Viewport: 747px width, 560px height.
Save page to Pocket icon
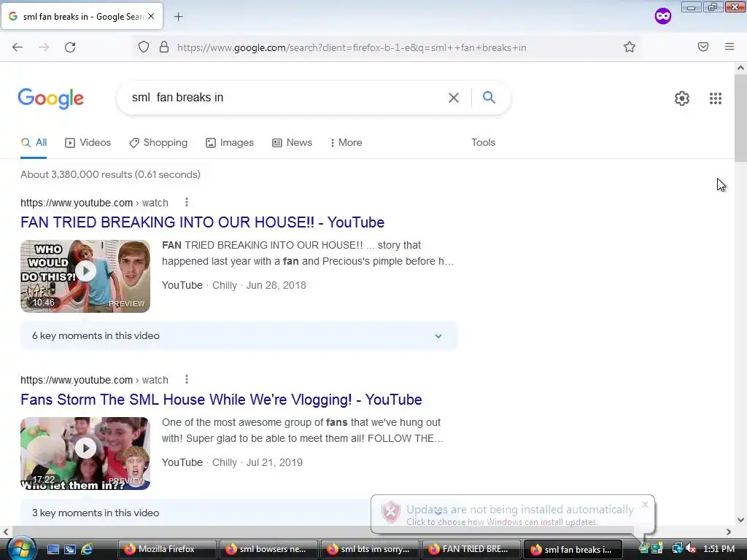point(703,47)
